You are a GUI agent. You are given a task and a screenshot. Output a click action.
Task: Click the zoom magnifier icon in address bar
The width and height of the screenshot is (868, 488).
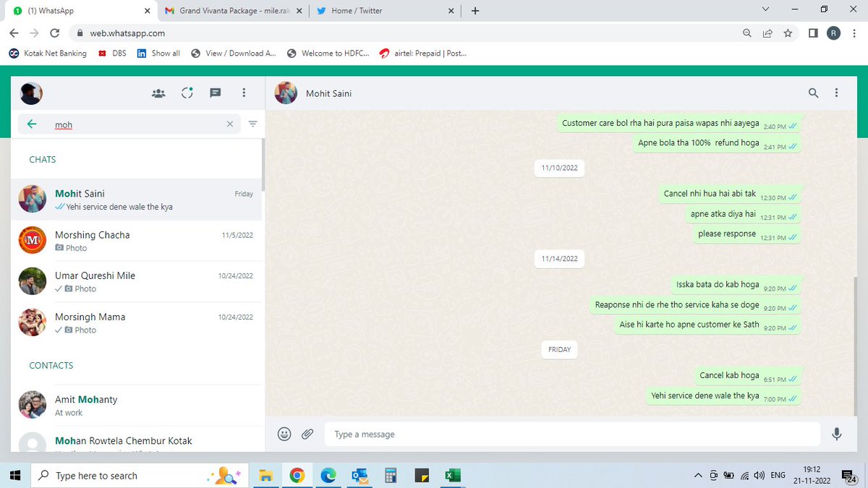click(747, 33)
